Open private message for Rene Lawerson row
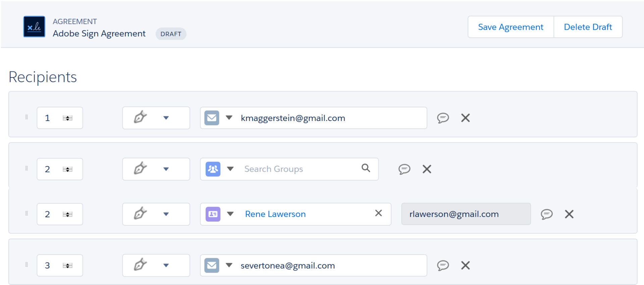The image size is (644, 285). point(546,214)
